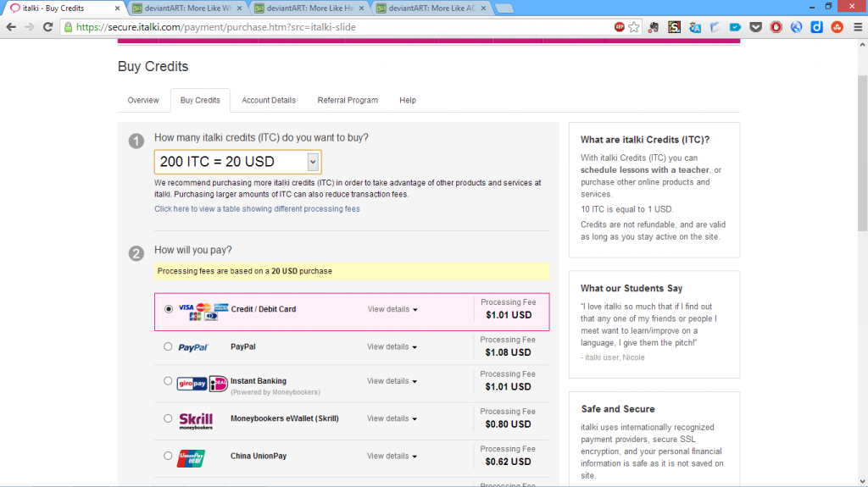Select the Buy Credits tab
The width and height of the screenshot is (868, 487).
pos(200,100)
